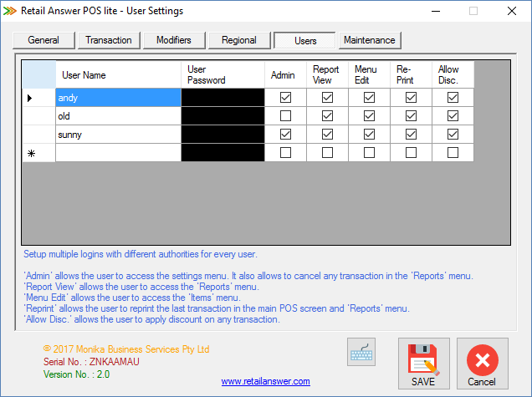Toggle Re-Print for sunny

point(411,135)
